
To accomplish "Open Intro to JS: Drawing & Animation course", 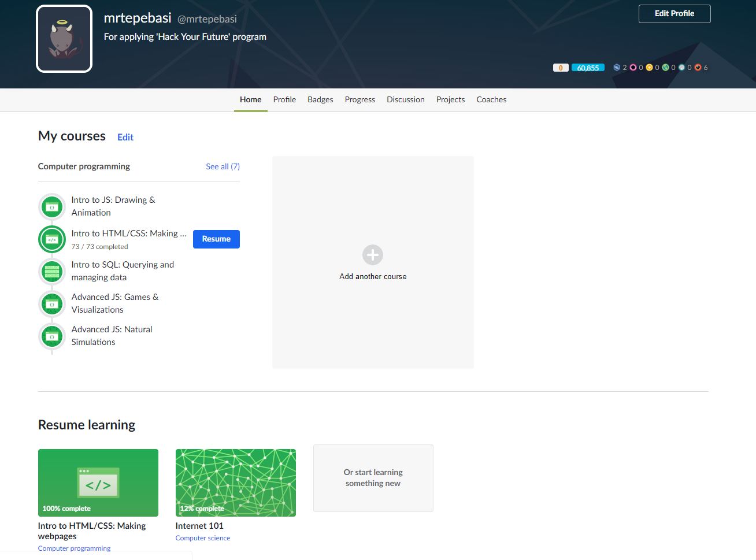I will coord(113,206).
